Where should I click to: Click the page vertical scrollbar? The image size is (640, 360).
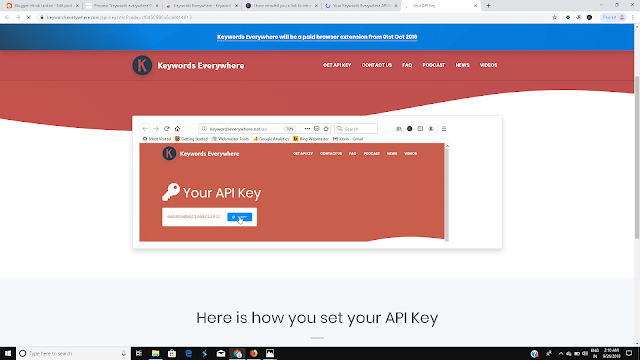637,157
